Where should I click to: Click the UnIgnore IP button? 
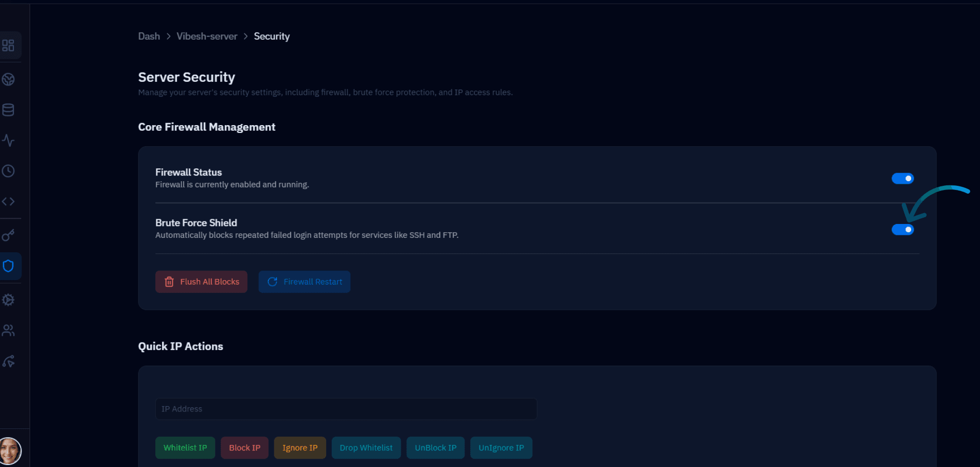[x=502, y=448]
